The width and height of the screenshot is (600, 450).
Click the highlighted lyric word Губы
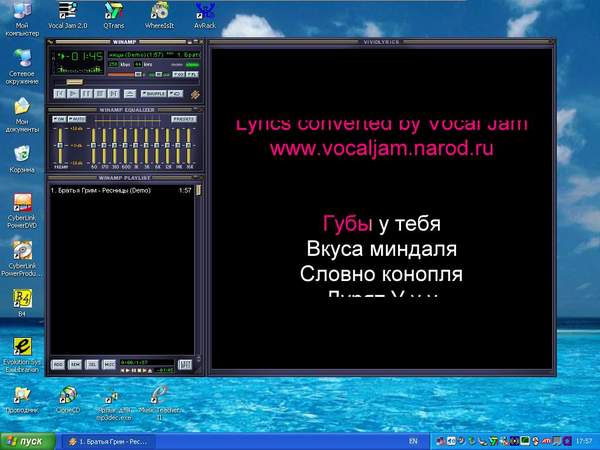coord(347,223)
